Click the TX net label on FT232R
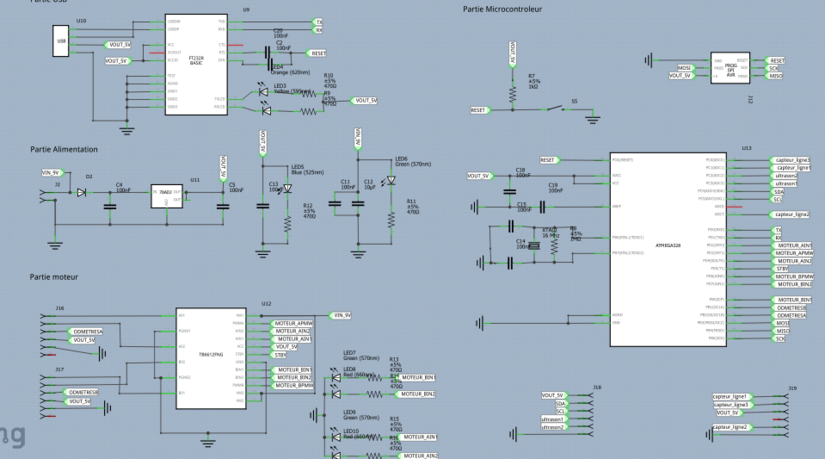The height and width of the screenshot is (459, 825). tap(319, 21)
